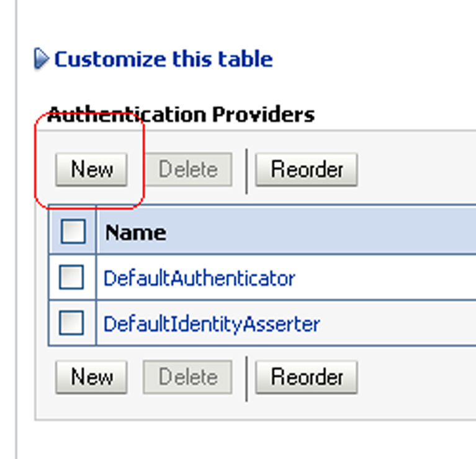
Task: Click the bottom Reorder button
Action: 307,377
